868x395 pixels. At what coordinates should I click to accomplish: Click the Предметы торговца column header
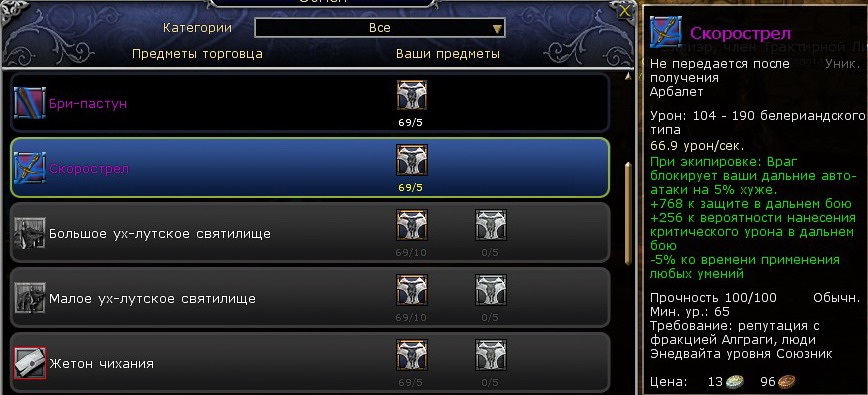click(197, 54)
